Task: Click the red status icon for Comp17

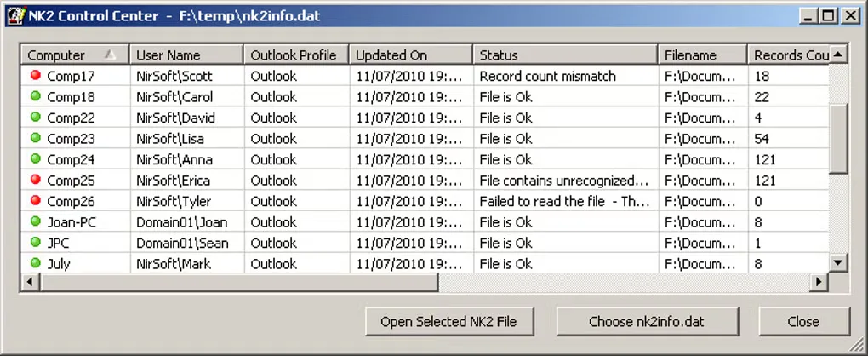Action: pos(36,75)
